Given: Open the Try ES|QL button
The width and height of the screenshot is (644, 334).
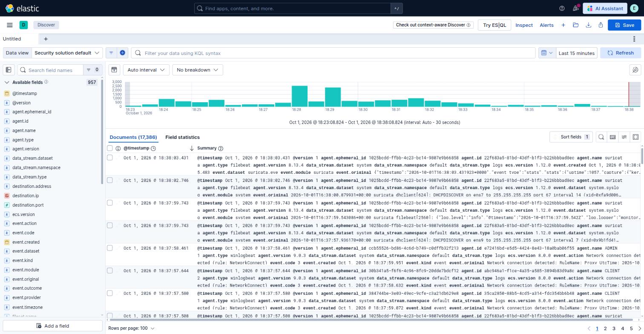Looking at the screenshot, I should pyautogui.click(x=494, y=25).
